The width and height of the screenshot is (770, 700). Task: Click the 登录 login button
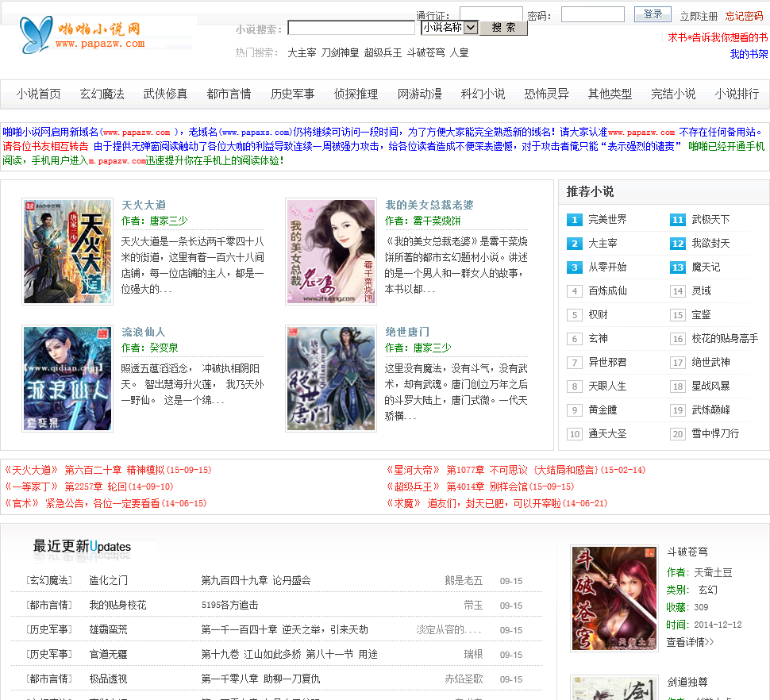click(653, 14)
